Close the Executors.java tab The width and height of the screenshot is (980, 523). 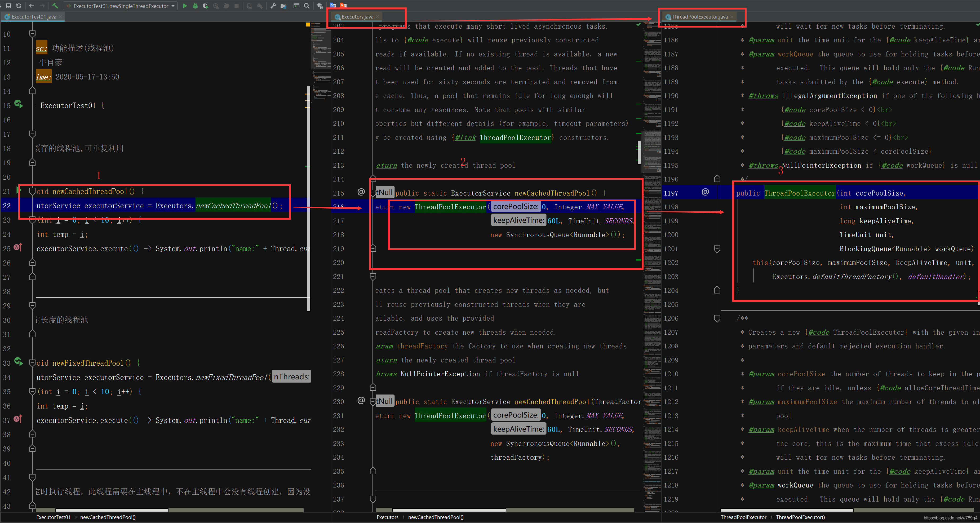click(378, 17)
